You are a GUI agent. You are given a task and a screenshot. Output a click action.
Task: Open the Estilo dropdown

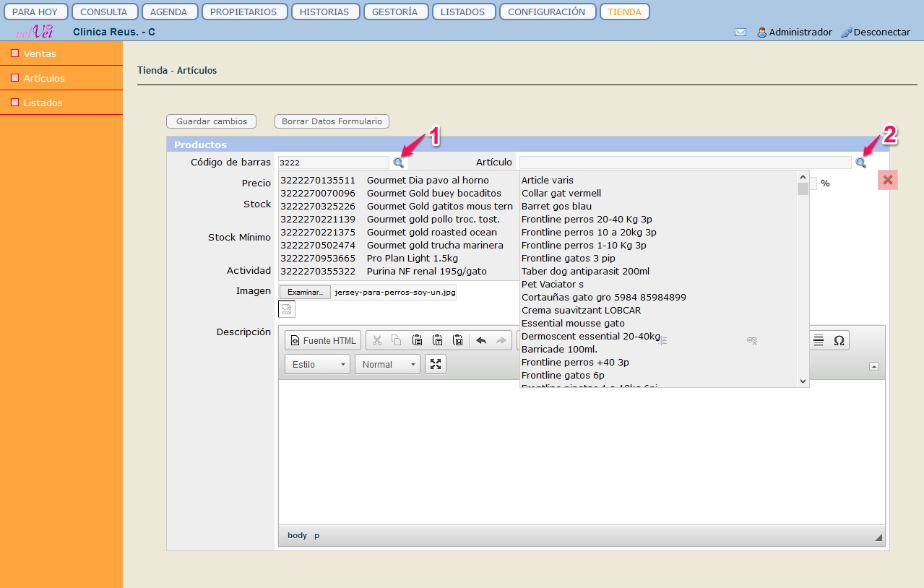[x=317, y=364]
